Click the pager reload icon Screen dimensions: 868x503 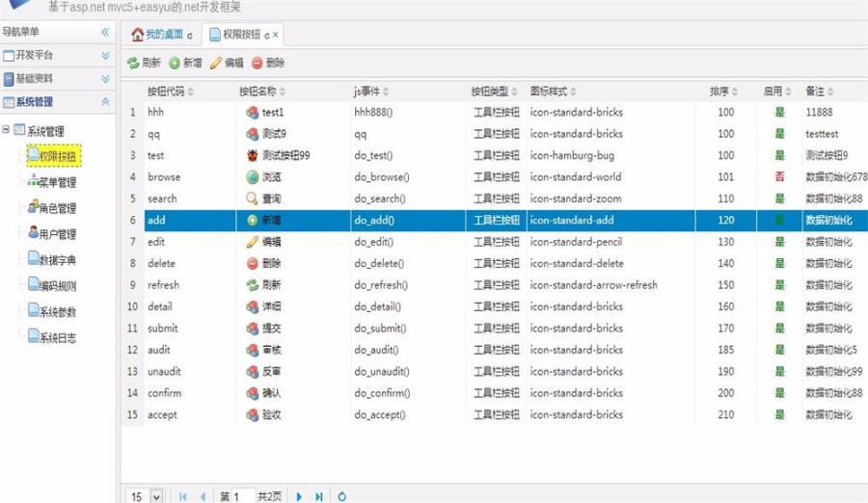(x=342, y=496)
